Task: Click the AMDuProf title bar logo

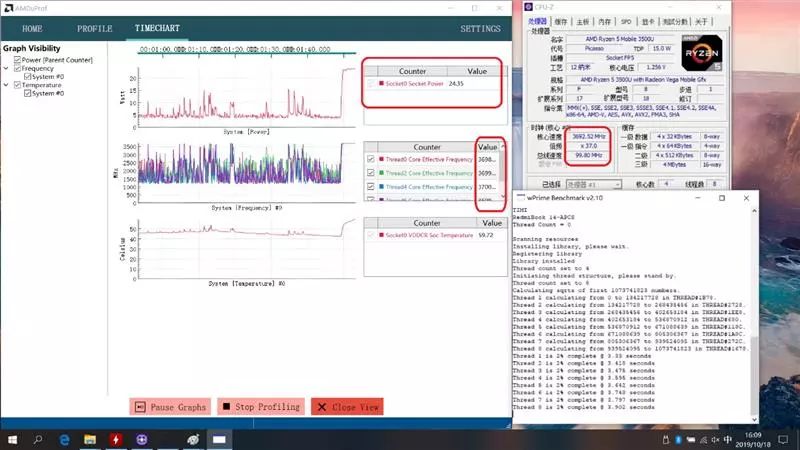Action: click(x=9, y=8)
